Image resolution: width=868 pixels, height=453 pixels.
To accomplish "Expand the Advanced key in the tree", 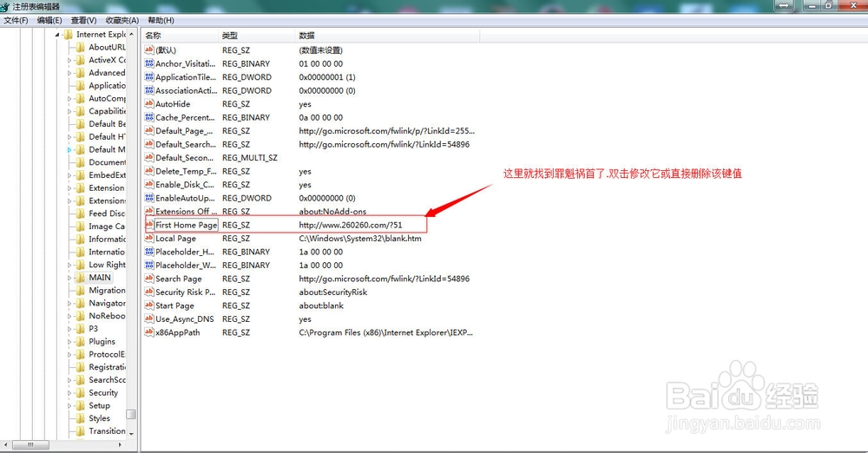I will coord(69,73).
